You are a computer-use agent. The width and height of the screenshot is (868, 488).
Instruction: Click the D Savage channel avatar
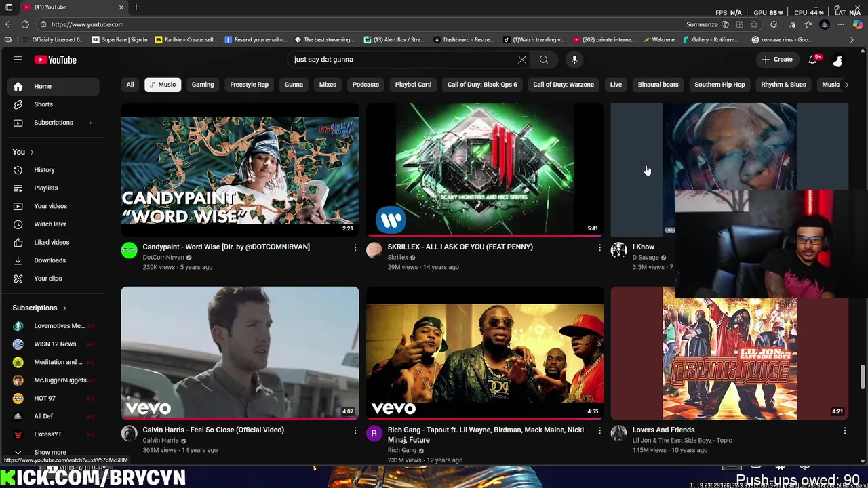[x=618, y=250]
